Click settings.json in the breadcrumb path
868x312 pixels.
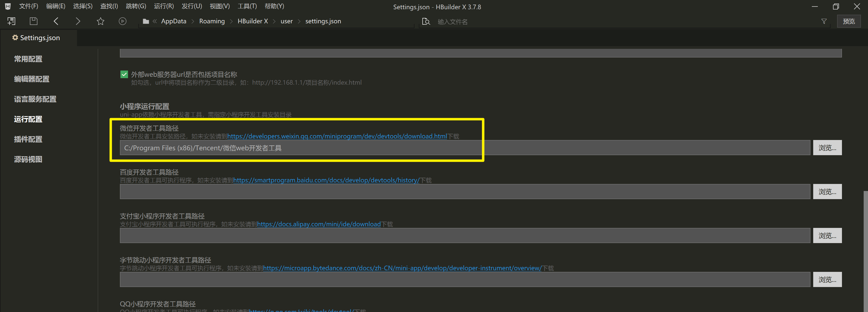[323, 21]
